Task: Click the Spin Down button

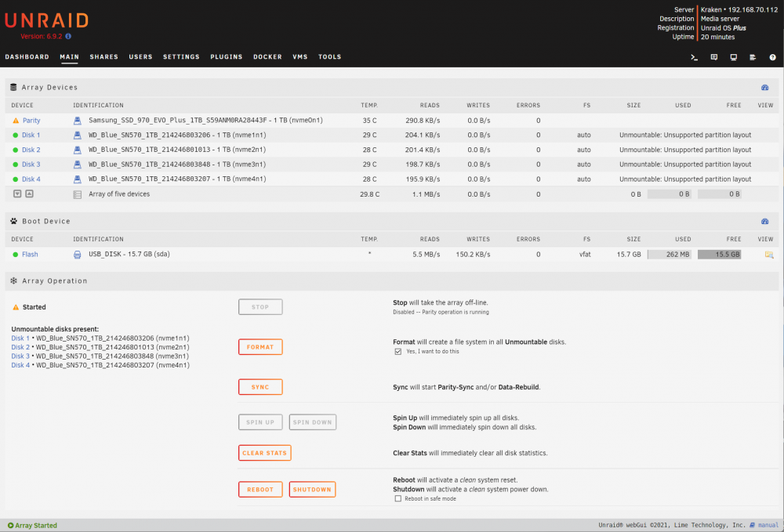Action: click(313, 422)
